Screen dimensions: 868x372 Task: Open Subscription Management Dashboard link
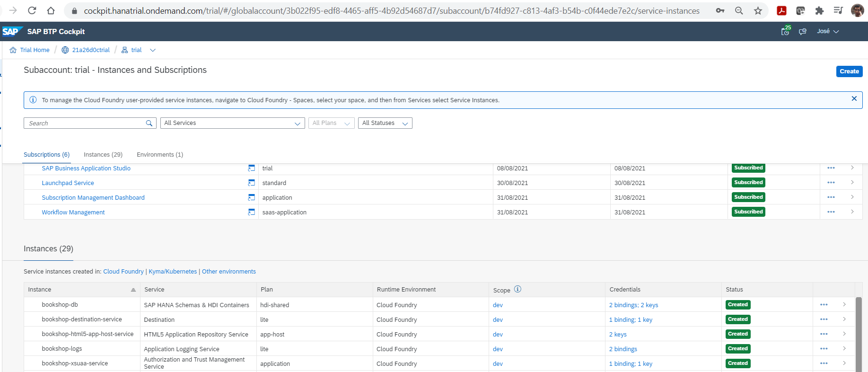pos(93,198)
